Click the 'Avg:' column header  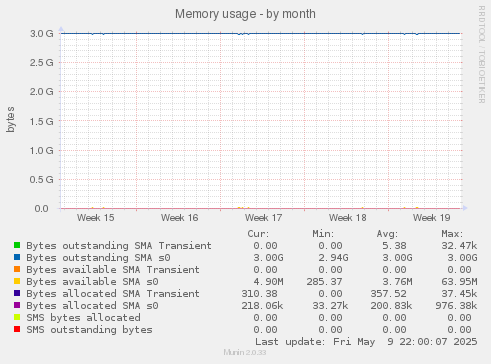tap(387, 234)
